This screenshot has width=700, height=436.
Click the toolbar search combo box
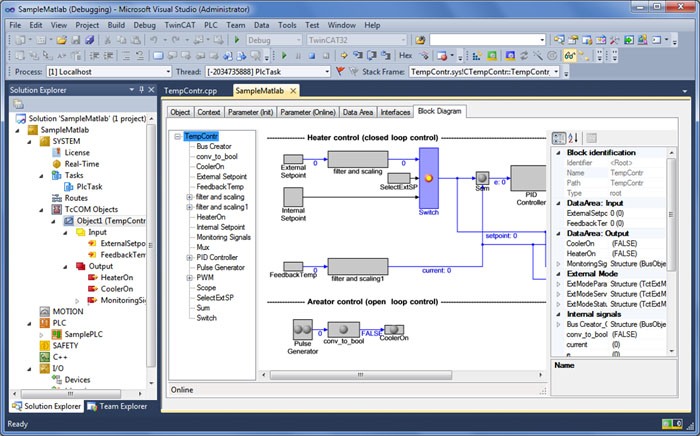(488, 40)
